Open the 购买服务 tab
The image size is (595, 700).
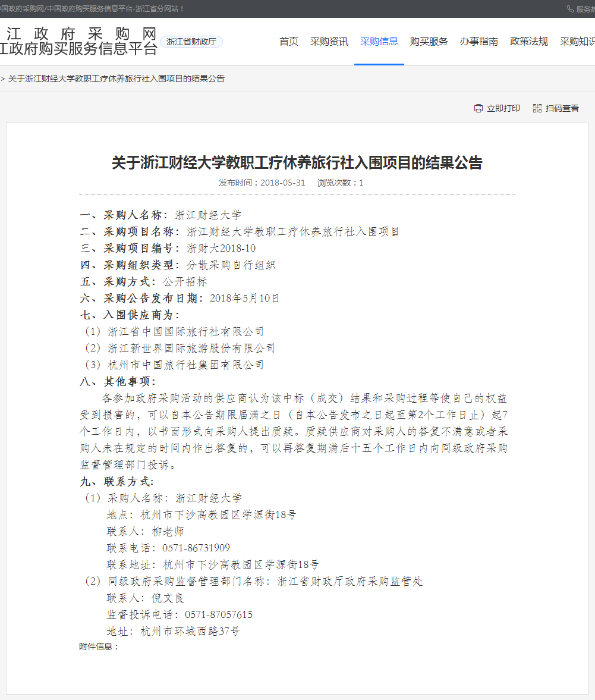[x=429, y=42]
